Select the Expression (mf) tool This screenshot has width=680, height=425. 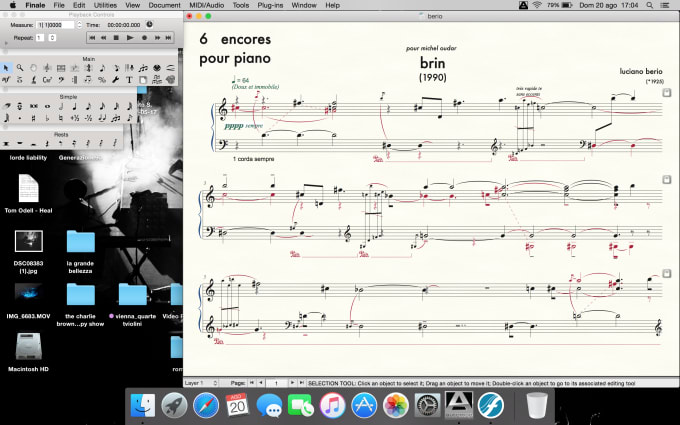[6, 80]
